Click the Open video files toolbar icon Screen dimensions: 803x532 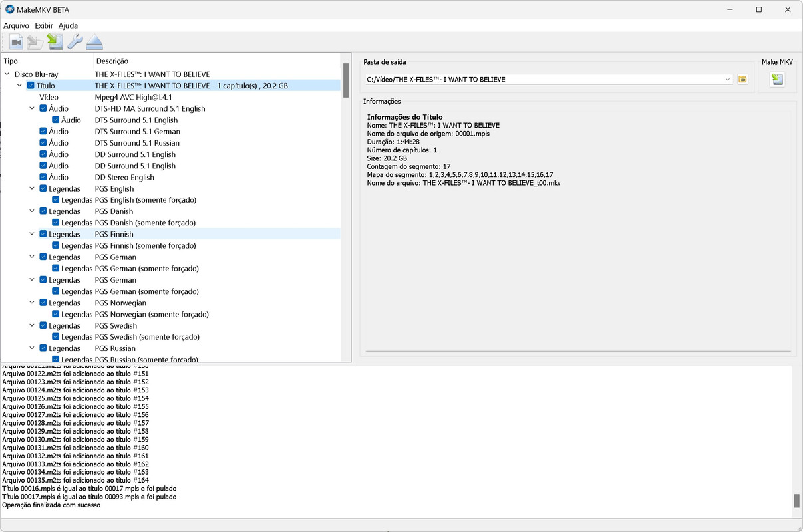click(16, 43)
